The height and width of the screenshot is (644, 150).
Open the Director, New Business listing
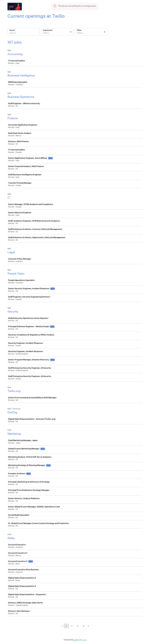[75, 612]
